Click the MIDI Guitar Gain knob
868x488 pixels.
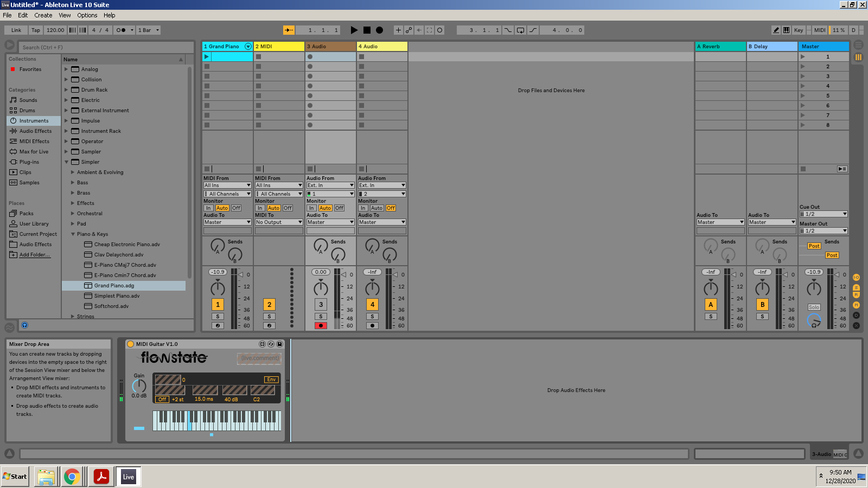(139, 386)
